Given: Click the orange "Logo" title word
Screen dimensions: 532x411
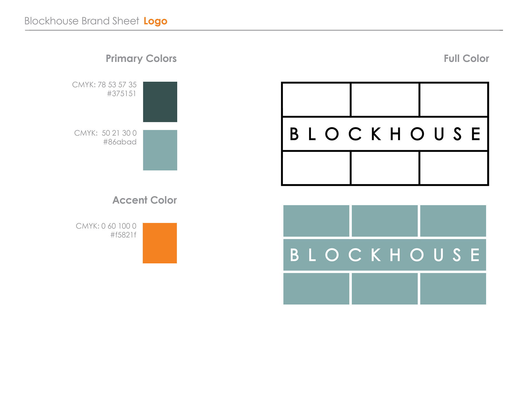Looking at the screenshot, I should (x=155, y=21).
